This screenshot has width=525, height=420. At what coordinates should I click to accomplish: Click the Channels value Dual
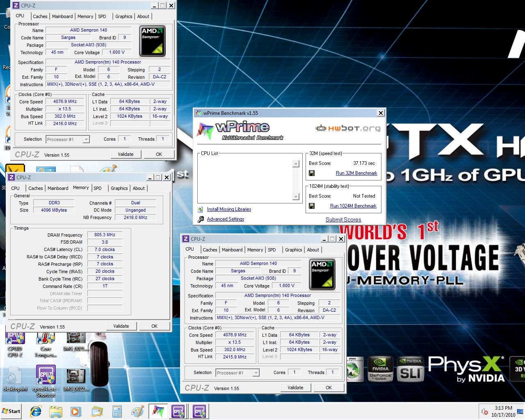pos(135,203)
